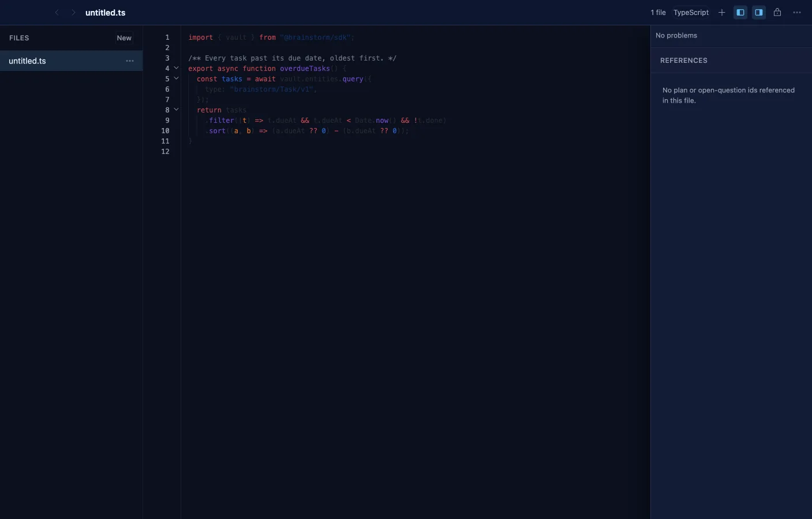The width and height of the screenshot is (812, 519).
Task: Click line number 1 in the gutter
Action: (x=167, y=37)
